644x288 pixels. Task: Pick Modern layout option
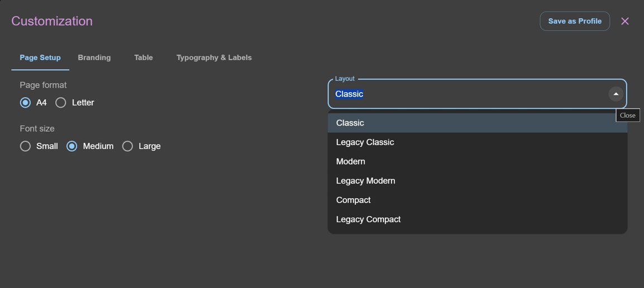point(477,161)
